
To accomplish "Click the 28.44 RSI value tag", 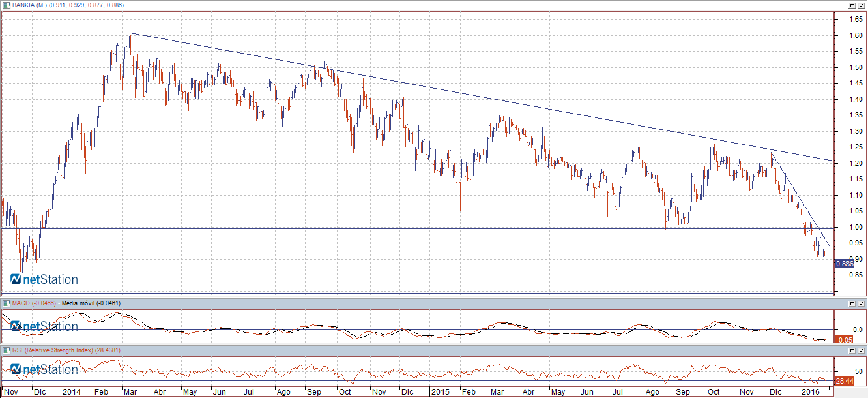I will (x=844, y=380).
